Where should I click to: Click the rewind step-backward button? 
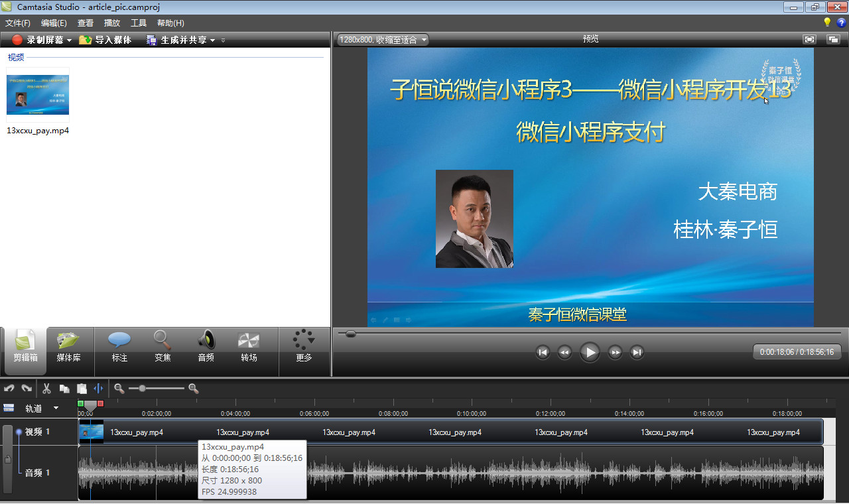(564, 352)
